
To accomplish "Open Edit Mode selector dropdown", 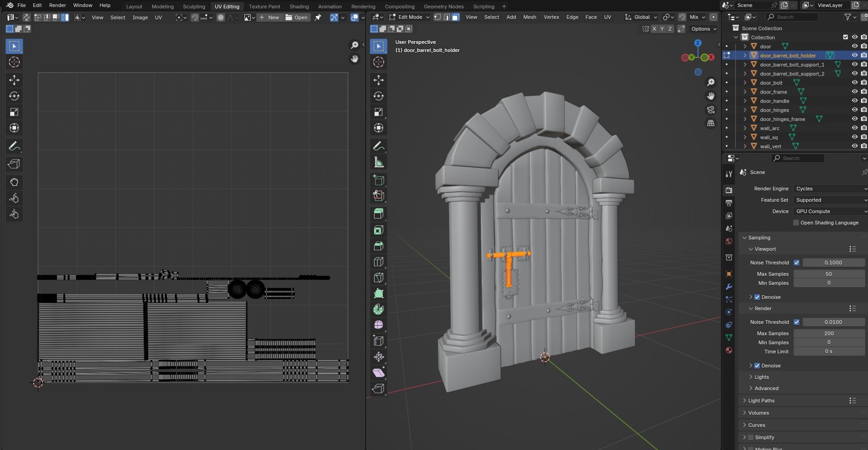I will coord(409,17).
